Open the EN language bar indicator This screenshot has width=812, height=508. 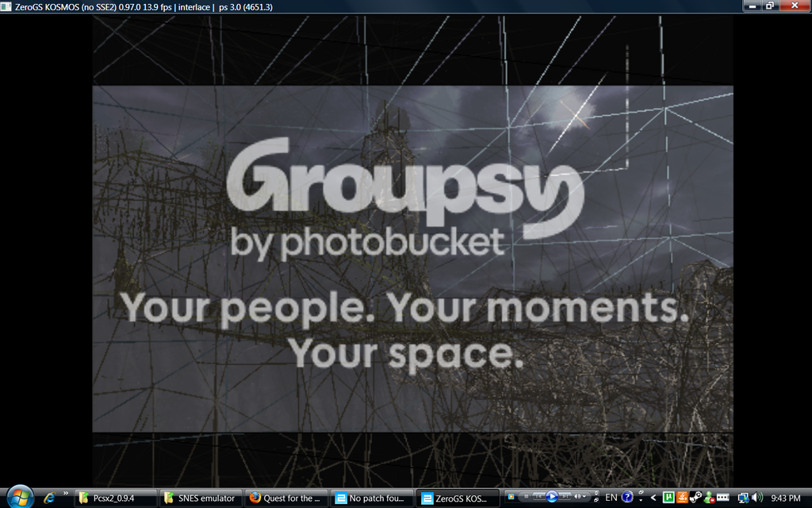[611, 498]
